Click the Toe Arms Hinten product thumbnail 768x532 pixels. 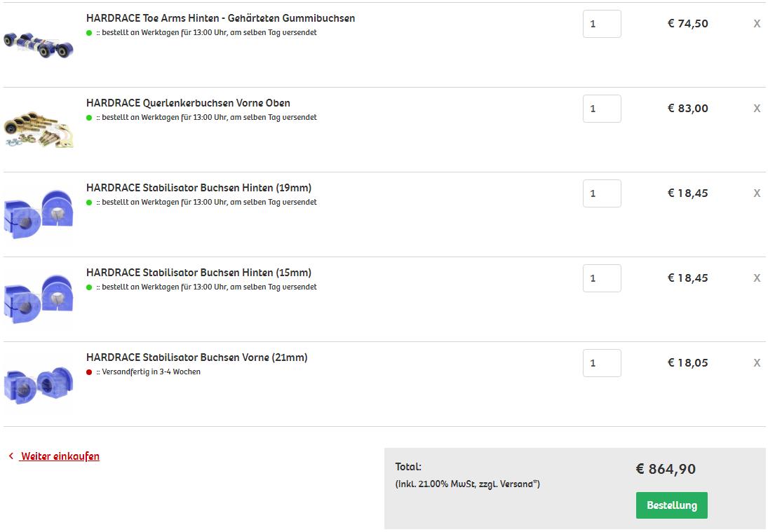[39, 45]
